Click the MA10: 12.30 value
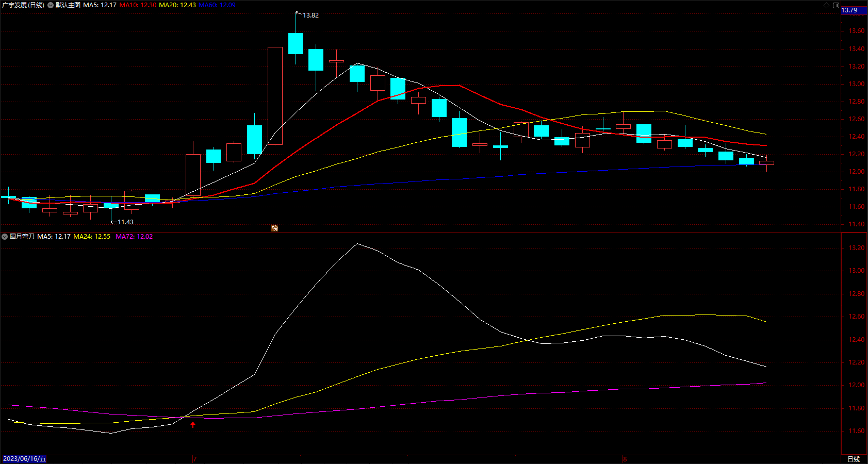This screenshot has height=464, width=868. click(x=138, y=5)
